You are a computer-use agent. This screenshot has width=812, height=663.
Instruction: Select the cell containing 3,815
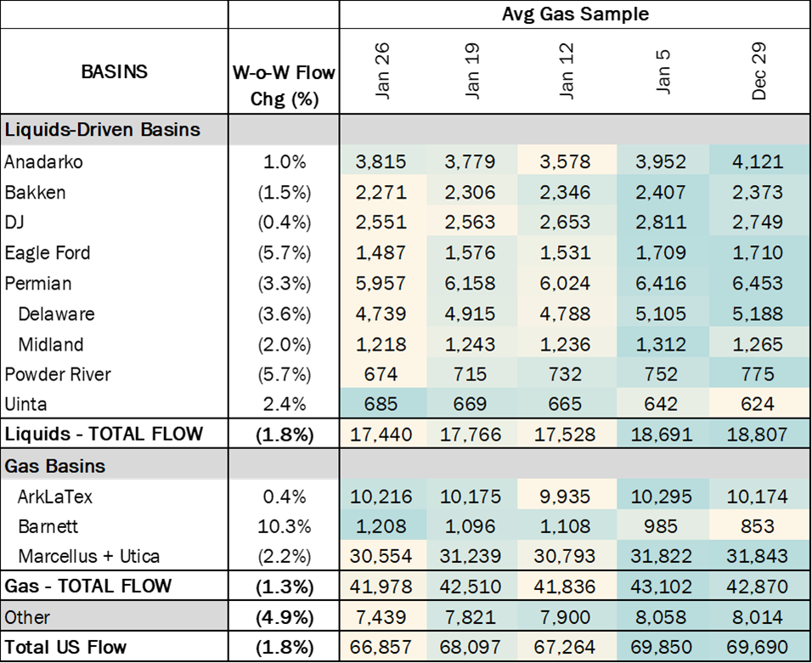381,161
